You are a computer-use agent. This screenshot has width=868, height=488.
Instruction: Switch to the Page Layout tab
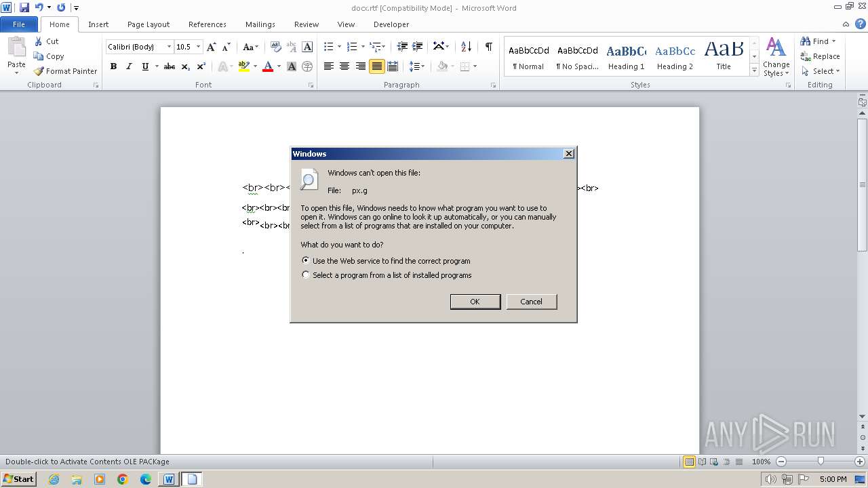coord(149,24)
